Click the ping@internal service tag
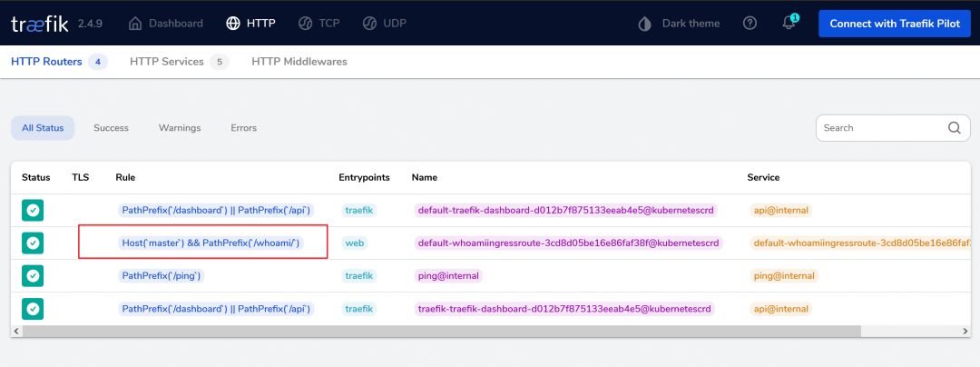This screenshot has width=980, height=367. pyautogui.click(x=784, y=276)
